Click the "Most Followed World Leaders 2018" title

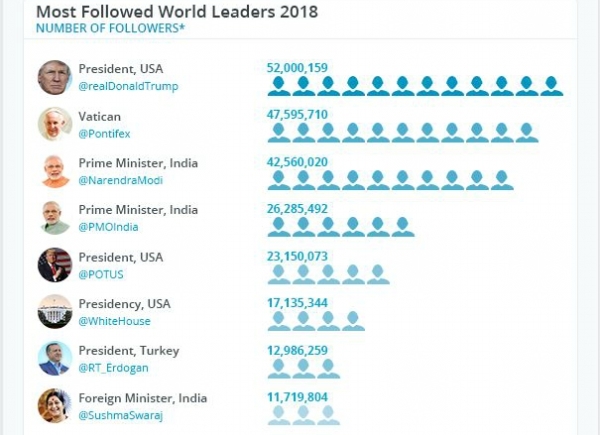tap(178, 12)
